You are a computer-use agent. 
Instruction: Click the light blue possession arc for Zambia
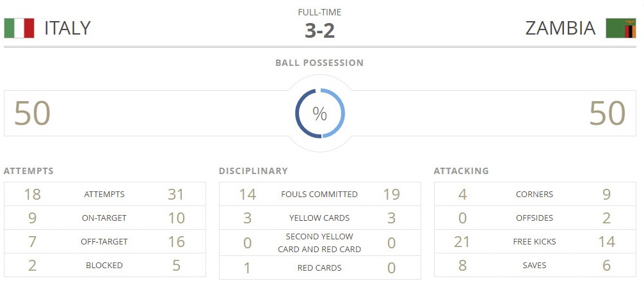[x=341, y=114]
